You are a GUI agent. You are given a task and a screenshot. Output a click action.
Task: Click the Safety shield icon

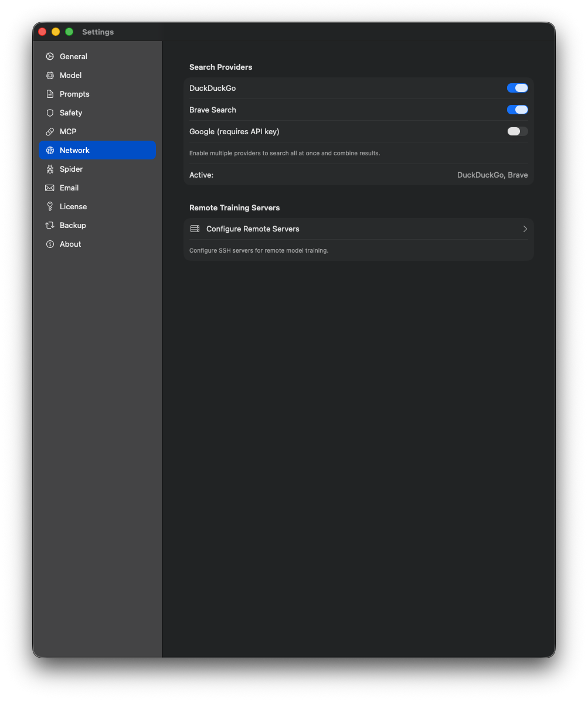(50, 113)
